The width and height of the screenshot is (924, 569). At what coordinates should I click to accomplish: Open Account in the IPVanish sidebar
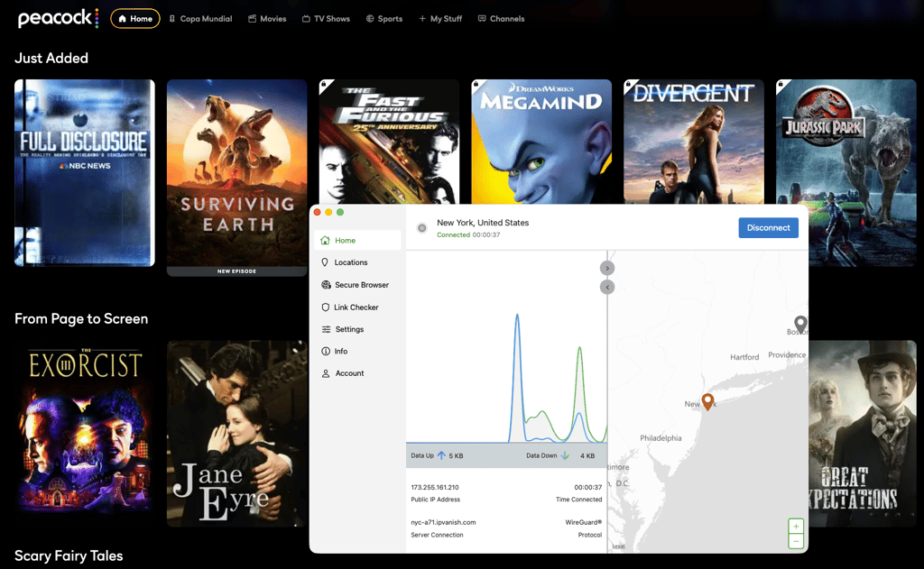(x=357, y=373)
